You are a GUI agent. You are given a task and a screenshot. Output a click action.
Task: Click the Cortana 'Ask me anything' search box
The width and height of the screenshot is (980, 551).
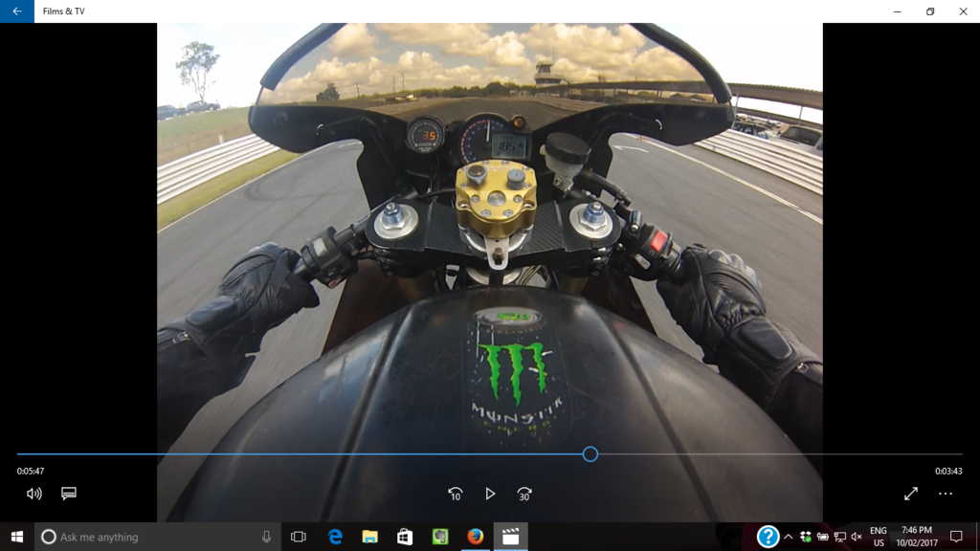pos(144,537)
